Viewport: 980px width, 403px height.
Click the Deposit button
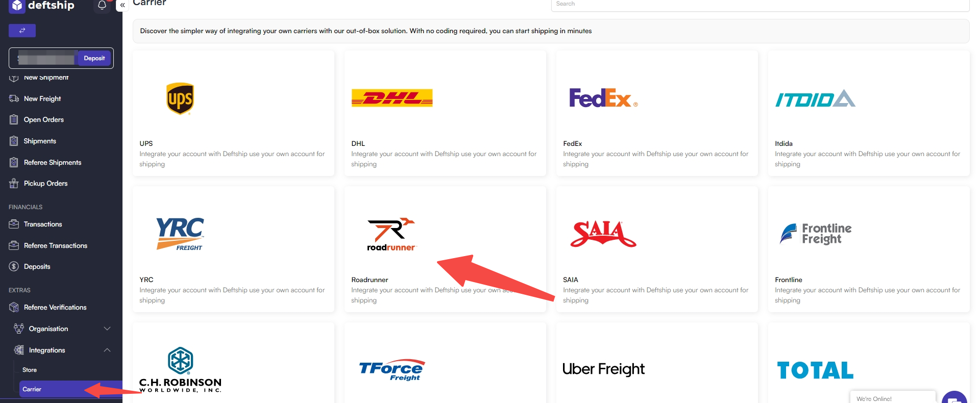click(94, 58)
